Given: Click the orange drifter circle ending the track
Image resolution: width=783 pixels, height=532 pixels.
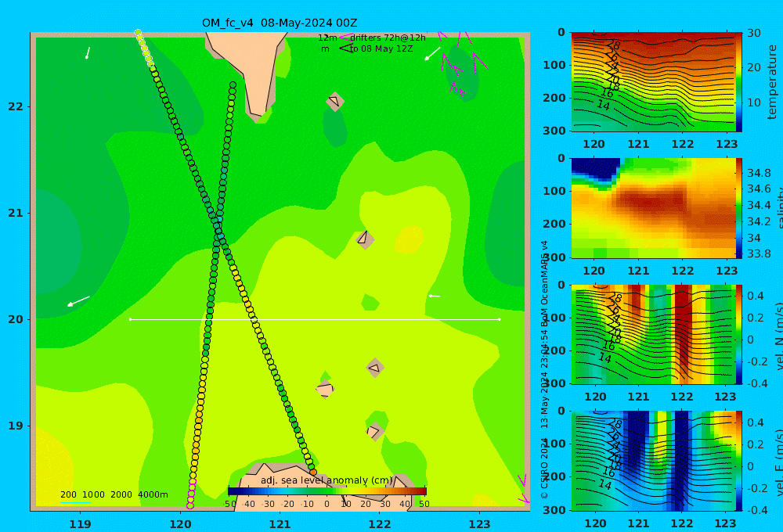Looking at the screenshot, I should click(313, 472).
